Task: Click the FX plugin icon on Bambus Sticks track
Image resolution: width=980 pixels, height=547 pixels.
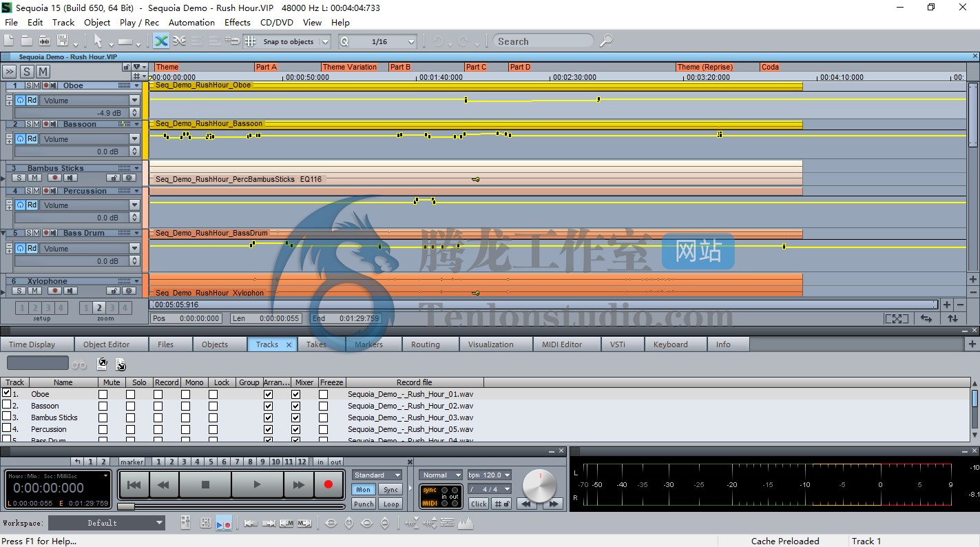Action: click(128, 178)
